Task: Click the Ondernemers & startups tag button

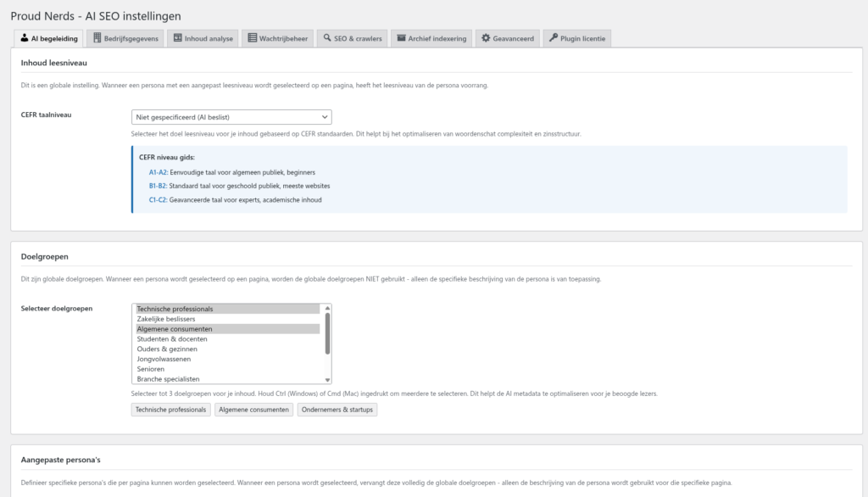Action: 337,410
